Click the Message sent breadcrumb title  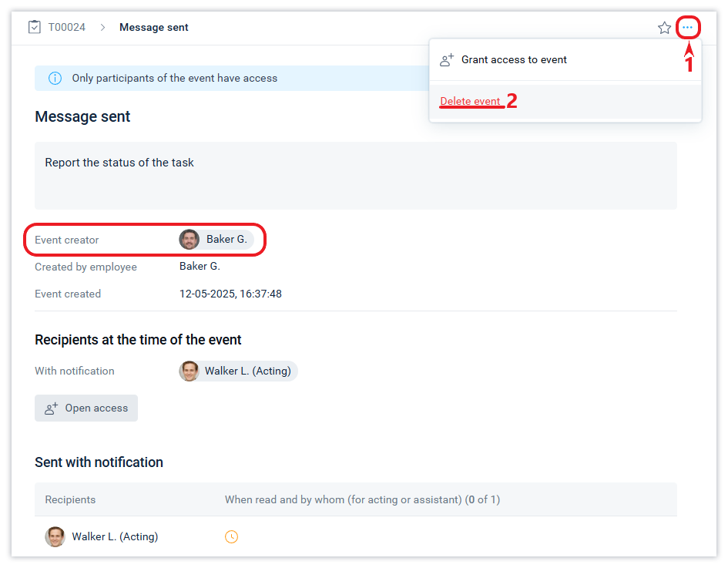coord(154,27)
